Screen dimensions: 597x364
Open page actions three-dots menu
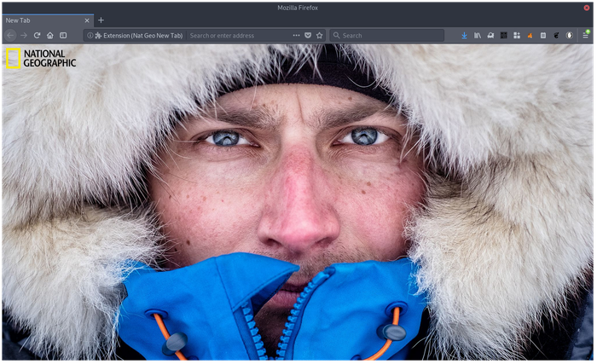click(296, 36)
